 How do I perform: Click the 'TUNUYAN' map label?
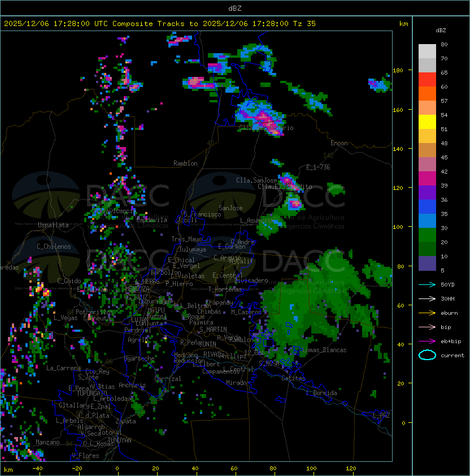point(120,440)
